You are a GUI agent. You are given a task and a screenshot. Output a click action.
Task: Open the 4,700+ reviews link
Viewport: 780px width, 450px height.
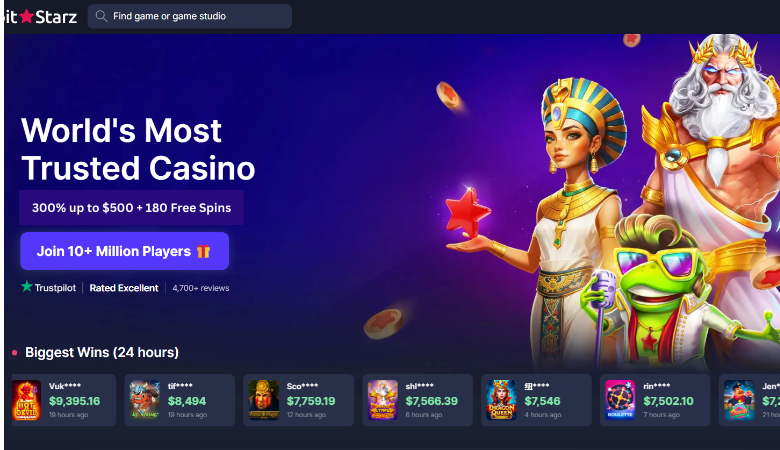click(200, 288)
